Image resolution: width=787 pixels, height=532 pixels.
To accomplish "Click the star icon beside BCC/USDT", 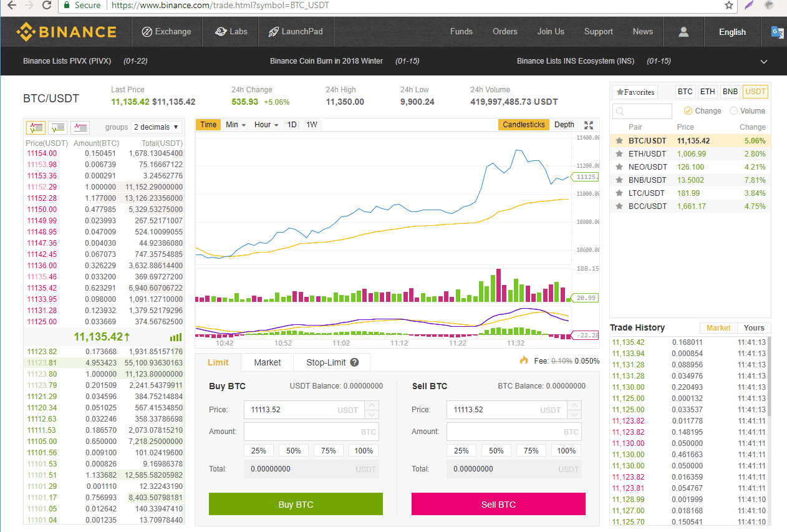I will 619,206.
